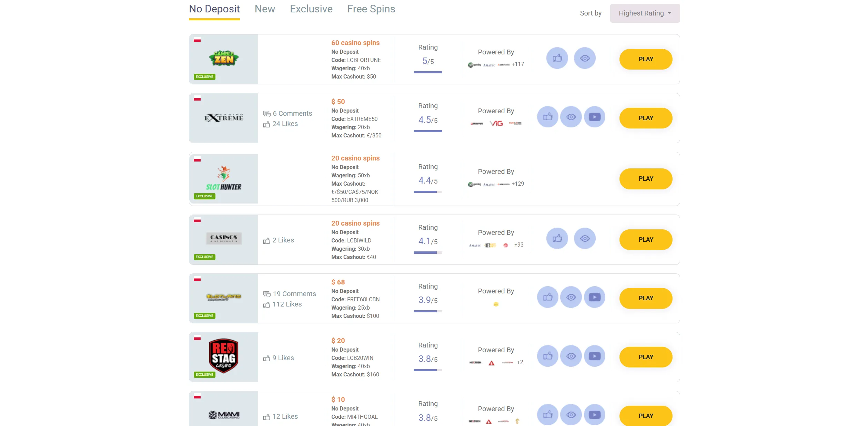Open video icon in Slotland row
Image resolution: width=868 pixels, height=426 pixels.
595,297
